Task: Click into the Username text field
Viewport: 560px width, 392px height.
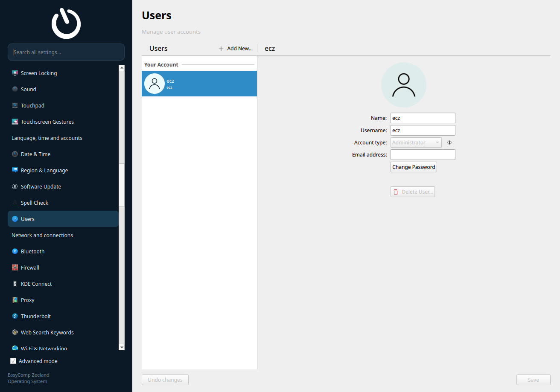Action: (423, 130)
